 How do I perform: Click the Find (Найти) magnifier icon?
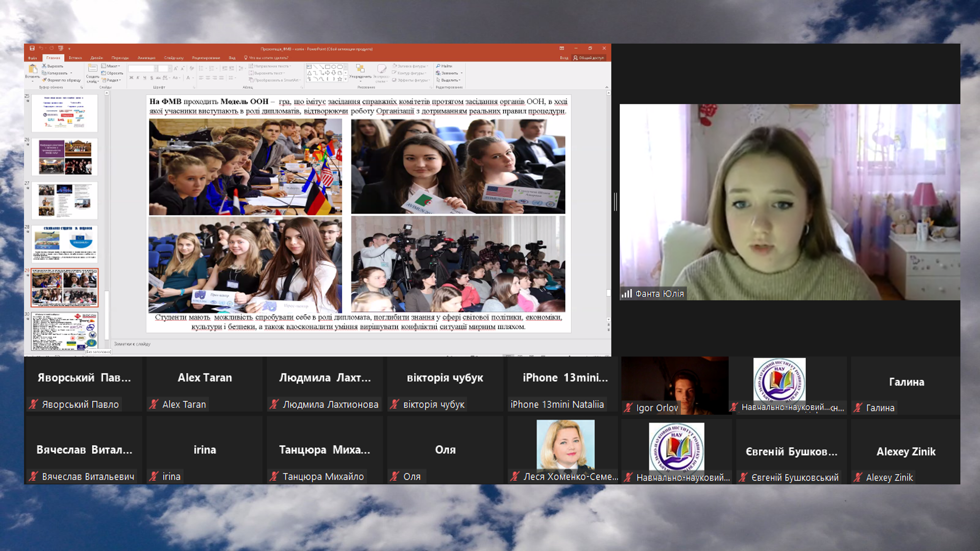click(x=439, y=66)
